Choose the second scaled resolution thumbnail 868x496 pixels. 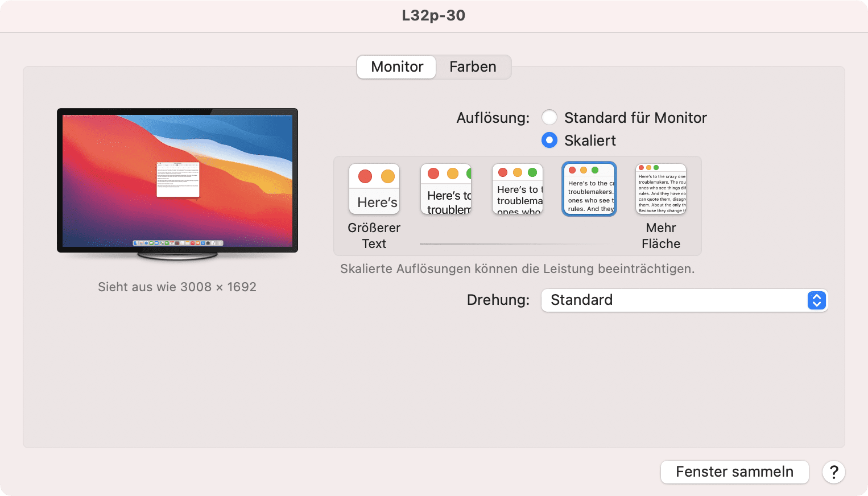point(446,189)
